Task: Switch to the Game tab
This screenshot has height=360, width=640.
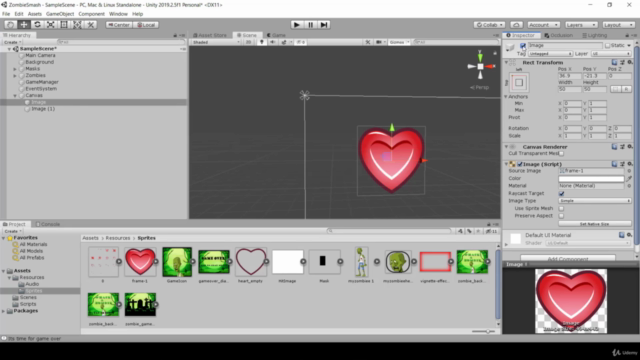Action: tap(276, 35)
